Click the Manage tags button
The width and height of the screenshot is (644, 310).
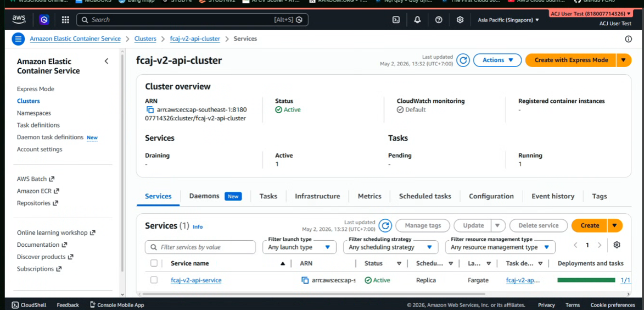pyautogui.click(x=423, y=225)
